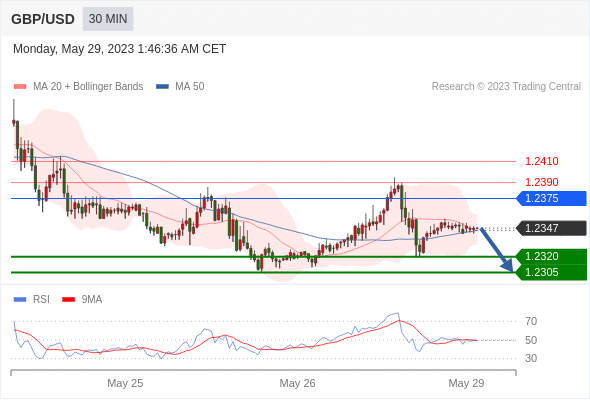Toggle the MA 20 + Bollinger Bands legend label
Viewport: 590px width, 400px height.
click(x=88, y=87)
